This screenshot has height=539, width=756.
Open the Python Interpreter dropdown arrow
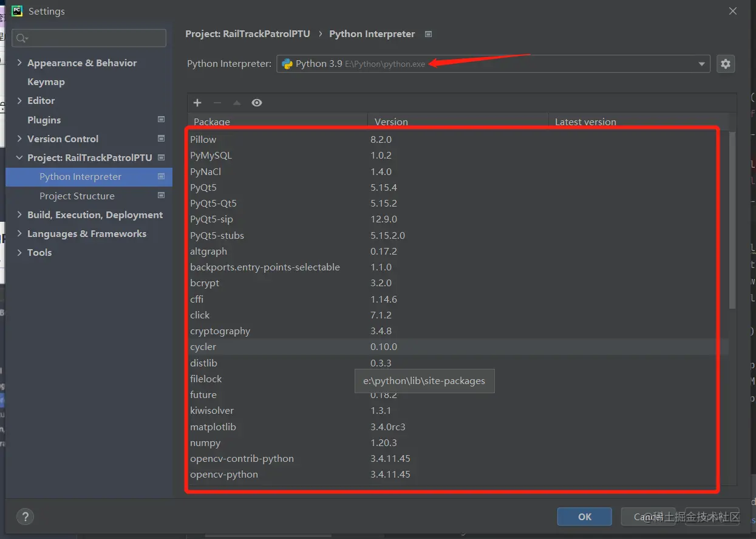coord(702,64)
